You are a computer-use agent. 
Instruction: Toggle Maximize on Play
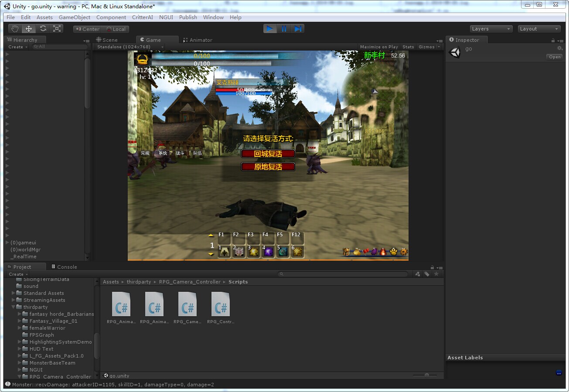(379, 47)
